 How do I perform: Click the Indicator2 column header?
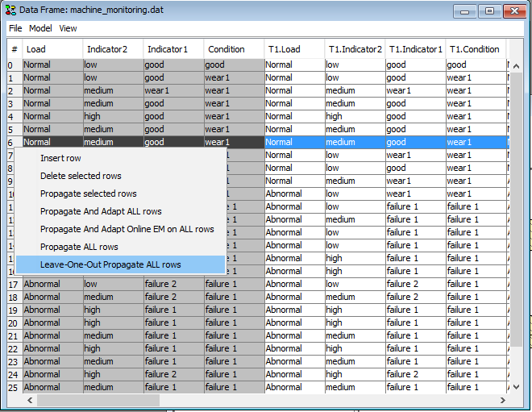click(x=113, y=49)
